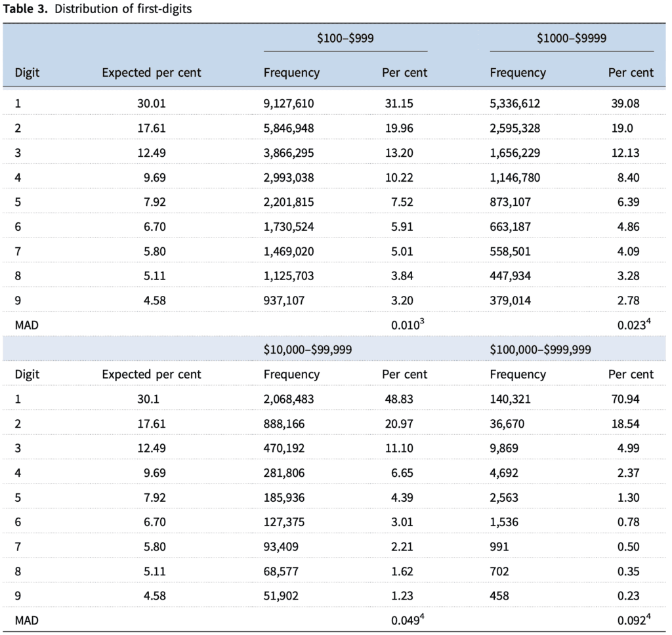Viewport: 672px width, 635px height.
Task: Click the frequency value 2,068,483
Action: click(x=289, y=399)
